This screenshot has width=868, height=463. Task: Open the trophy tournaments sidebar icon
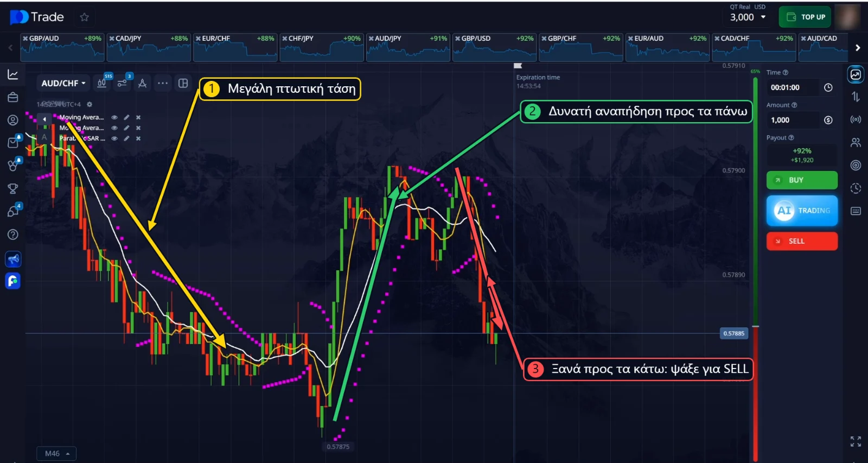[x=13, y=188]
